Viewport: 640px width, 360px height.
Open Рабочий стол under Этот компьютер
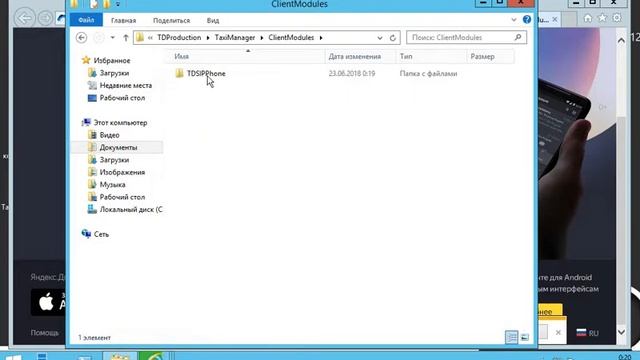click(x=122, y=197)
